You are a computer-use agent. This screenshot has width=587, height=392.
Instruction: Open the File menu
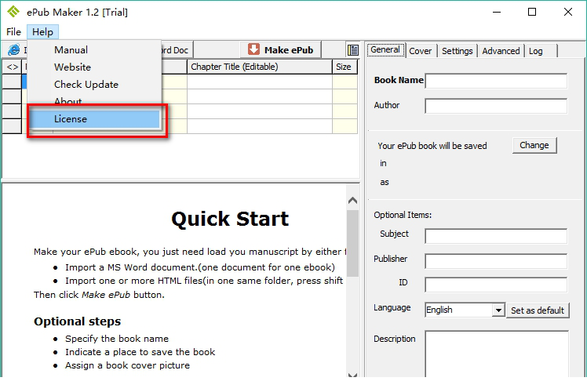click(13, 32)
